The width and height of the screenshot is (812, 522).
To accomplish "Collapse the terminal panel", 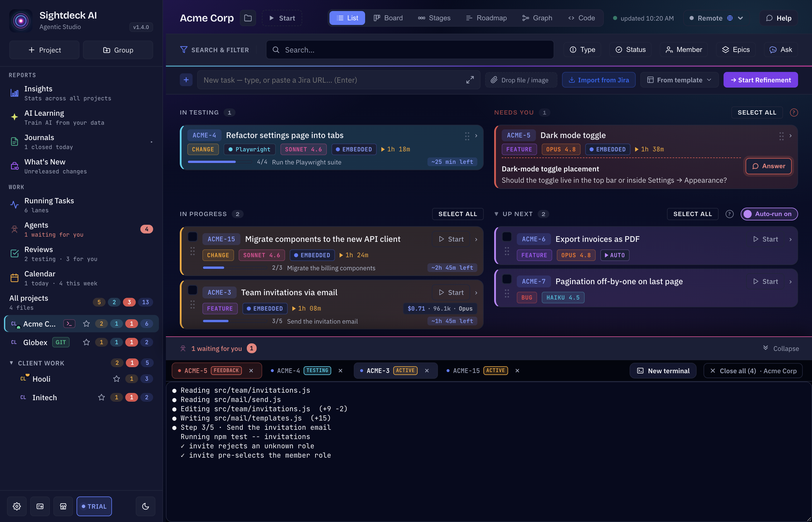I will (x=781, y=349).
